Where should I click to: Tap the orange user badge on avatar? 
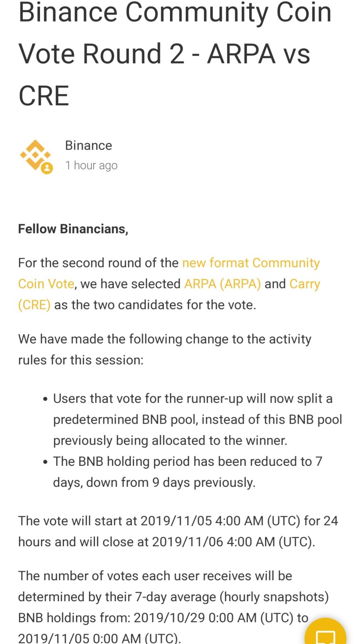point(47,168)
